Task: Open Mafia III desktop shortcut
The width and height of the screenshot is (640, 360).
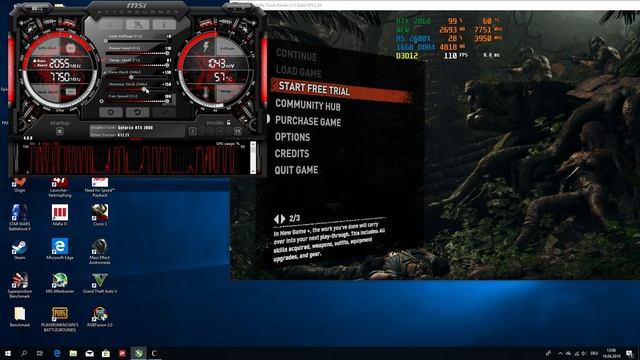Action: tap(60, 215)
